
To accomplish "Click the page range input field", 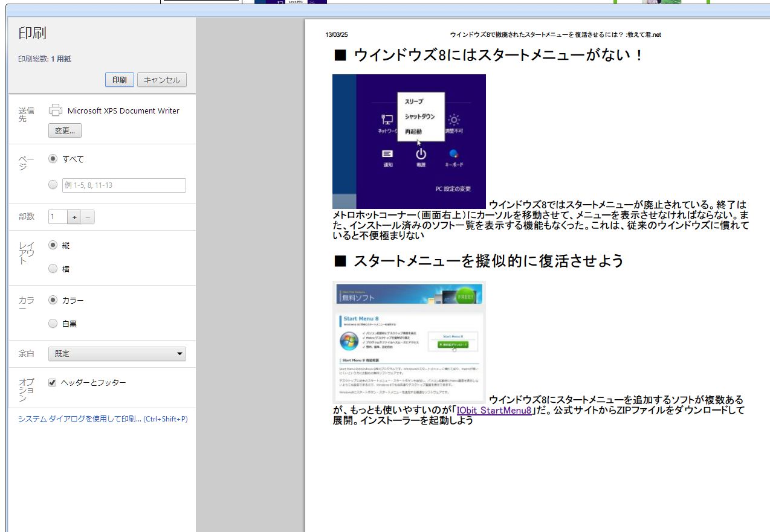I will 124,185.
